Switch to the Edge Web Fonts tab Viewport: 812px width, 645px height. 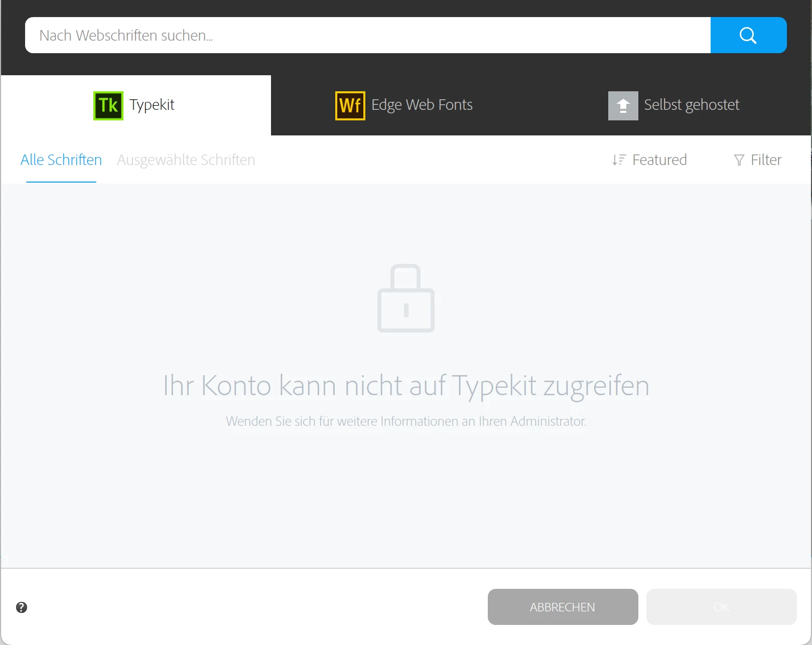pos(404,105)
